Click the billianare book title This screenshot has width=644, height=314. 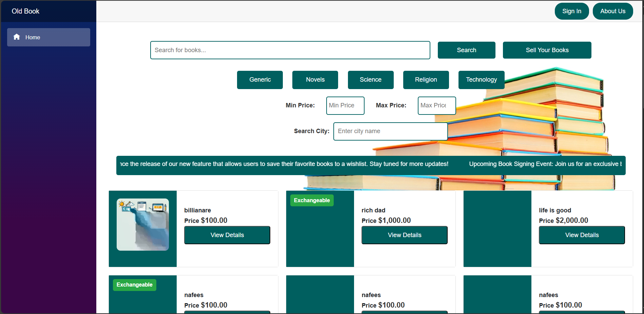(x=198, y=210)
